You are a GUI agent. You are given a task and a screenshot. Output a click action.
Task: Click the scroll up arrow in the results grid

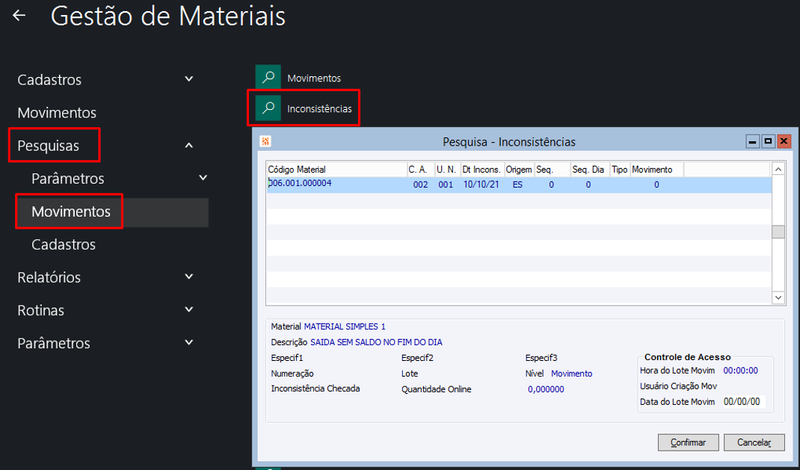pyautogui.click(x=778, y=169)
